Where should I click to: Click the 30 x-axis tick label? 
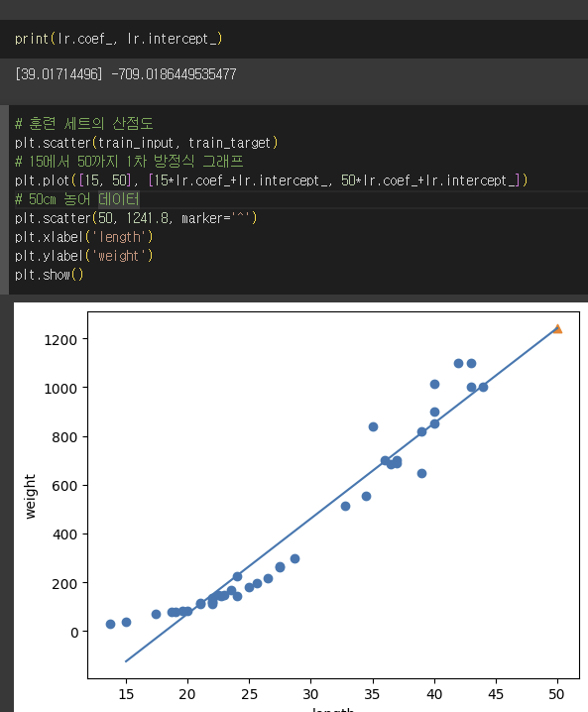point(310,694)
